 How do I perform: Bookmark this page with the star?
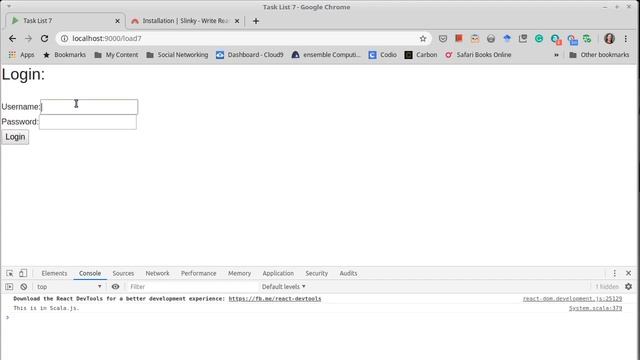[x=423, y=38]
